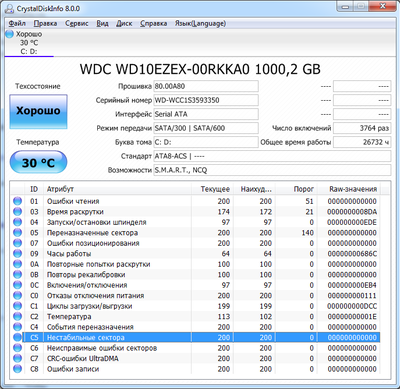The image size is (400, 389).
Task: Click raw value 00000000001E
Action: pyautogui.click(x=352, y=316)
